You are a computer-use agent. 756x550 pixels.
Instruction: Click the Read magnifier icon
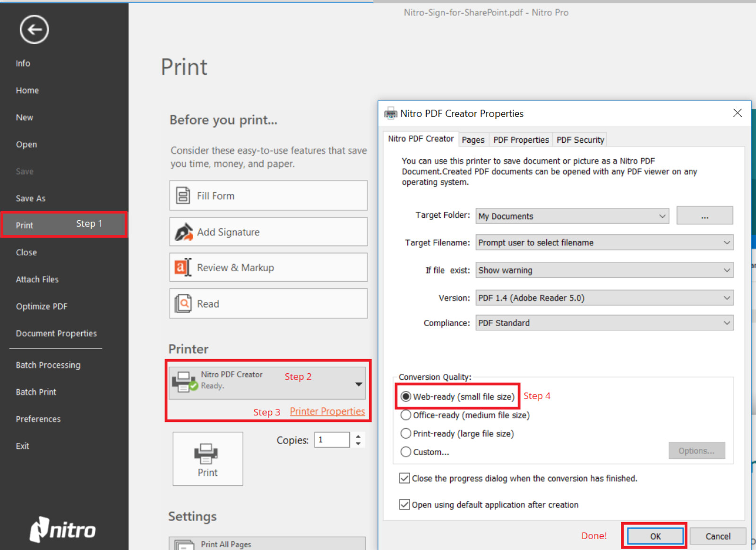pos(183,304)
